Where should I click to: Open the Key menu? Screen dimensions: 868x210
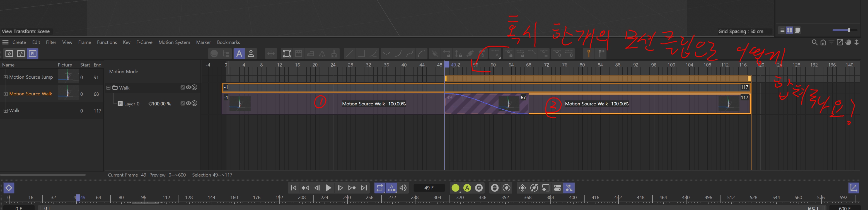pyautogui.click(x=127, y=42)
